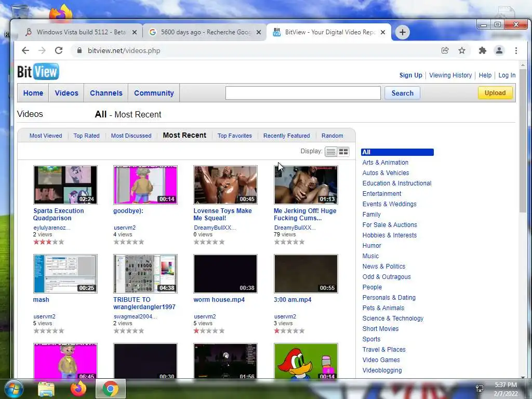Click the network tray icon
The image size is (532, 399).
(x=480, y=389)
